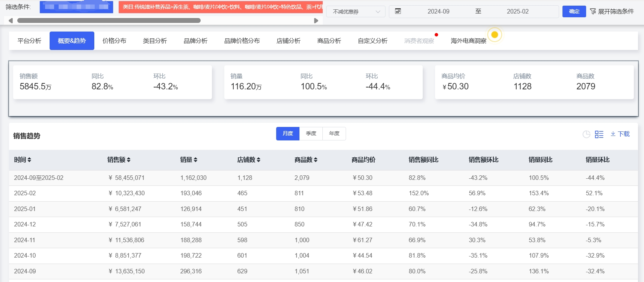644x282 pixels.
Task: Click the 销售额环比 column header
Action: coord(484,160)
